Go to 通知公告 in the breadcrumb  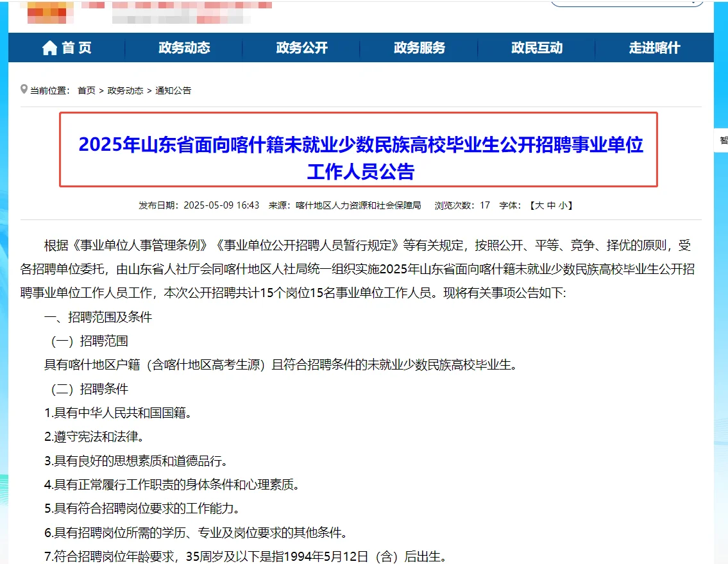[173, 90]
